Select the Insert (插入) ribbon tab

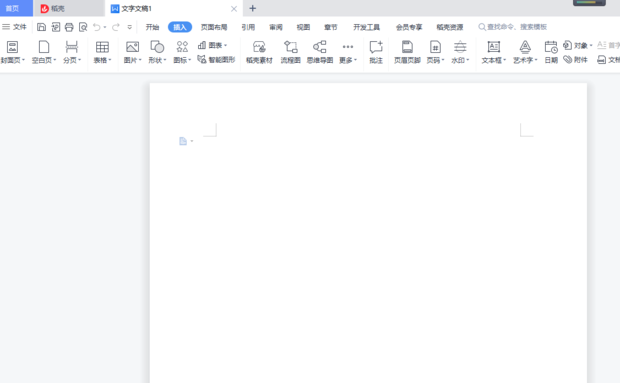[x=180, y=27]
